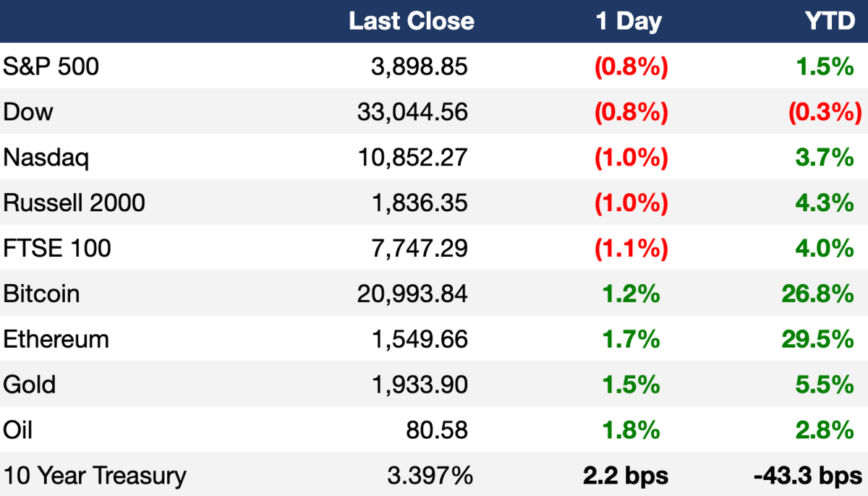Select the FTSE 100 1 Day value (1.1%)
This screenshot has width=868, height=496.
point(631,249)
